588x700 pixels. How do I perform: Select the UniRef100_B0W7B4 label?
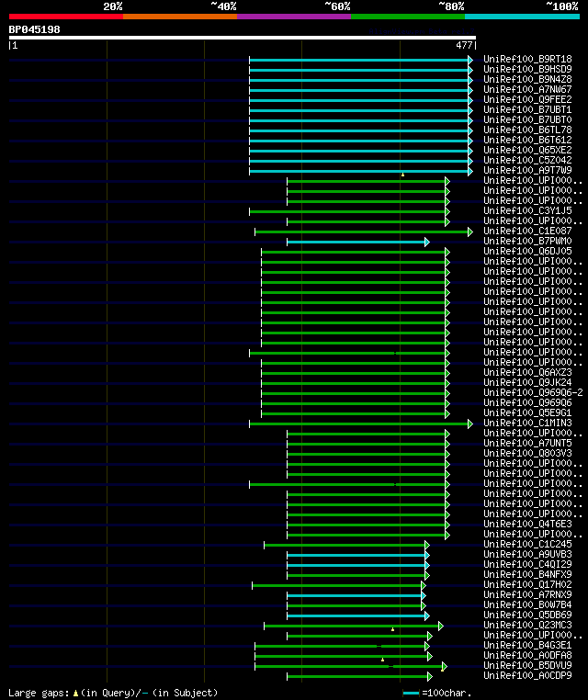click(527, 604)
